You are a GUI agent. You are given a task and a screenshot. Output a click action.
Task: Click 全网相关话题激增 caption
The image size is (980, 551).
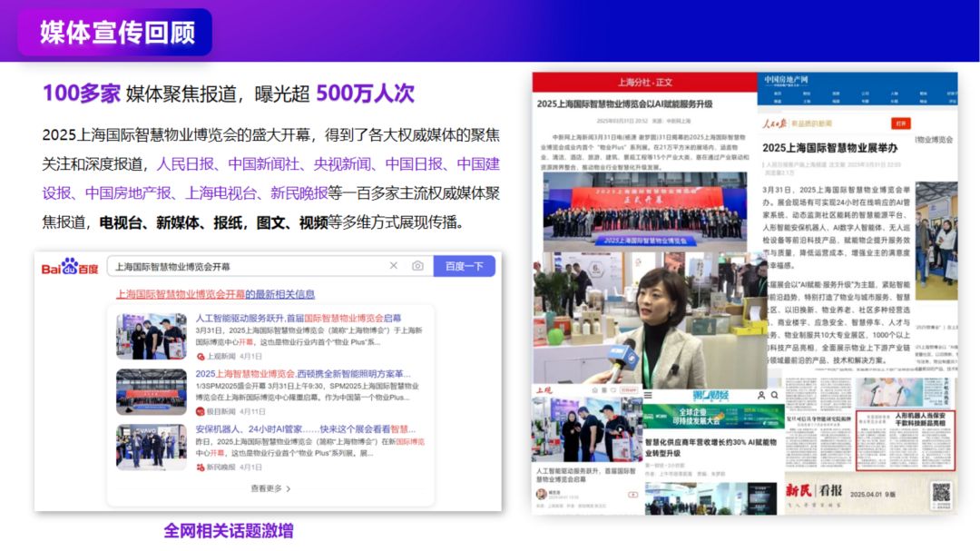[228, 531]
